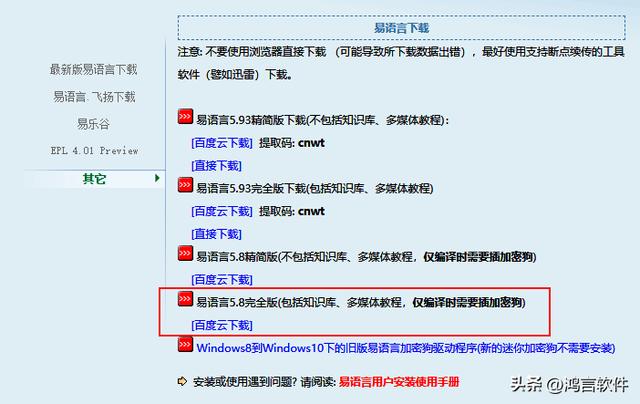Select 最新版易语言下载 in the sidebar
The width and height of the screenshot is (640, 404).
(93, 69)
